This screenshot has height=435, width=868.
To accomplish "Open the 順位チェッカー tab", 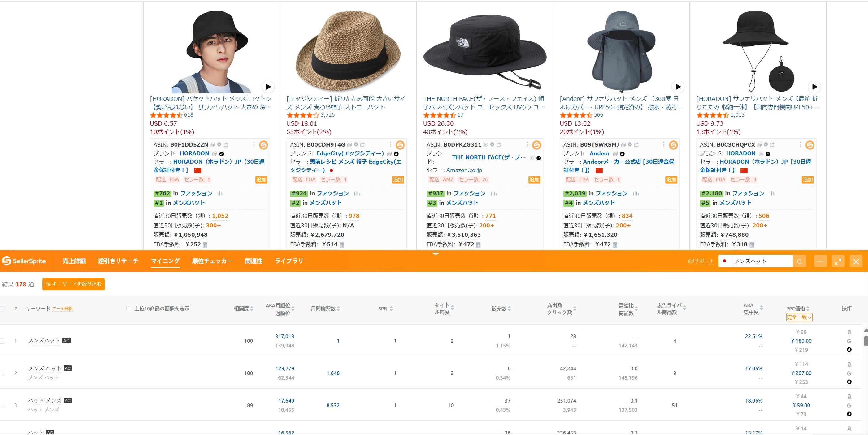I will pos(212,261).
